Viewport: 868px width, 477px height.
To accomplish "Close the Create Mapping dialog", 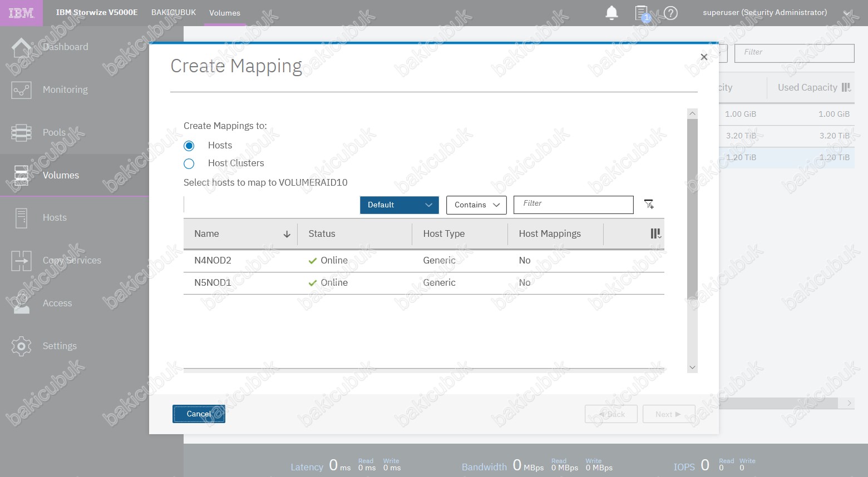I will pos(704,57).
